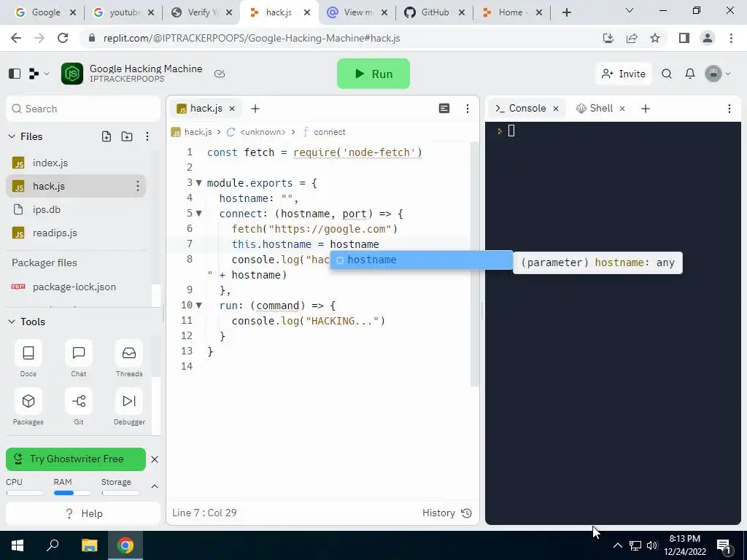
Task: Focus the Search files field
Action: click(83, 109)
